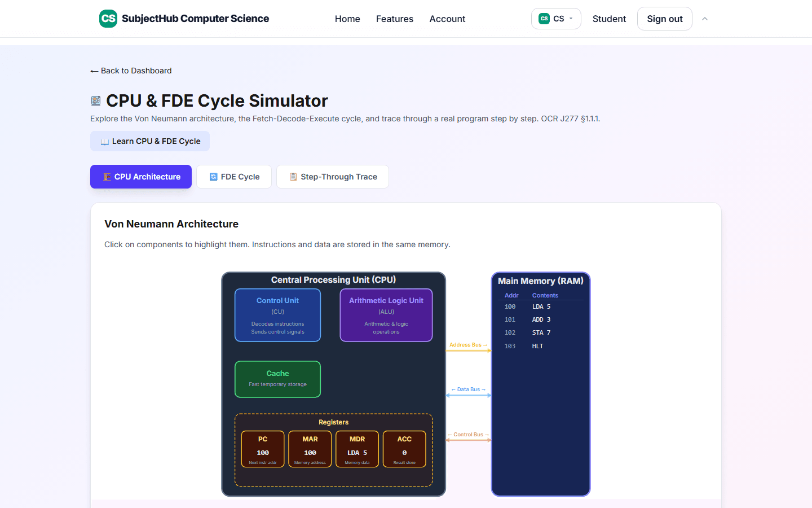Open the CS subject dropdown
This screenshot has width=812, height=508.
tap(556, 19)
